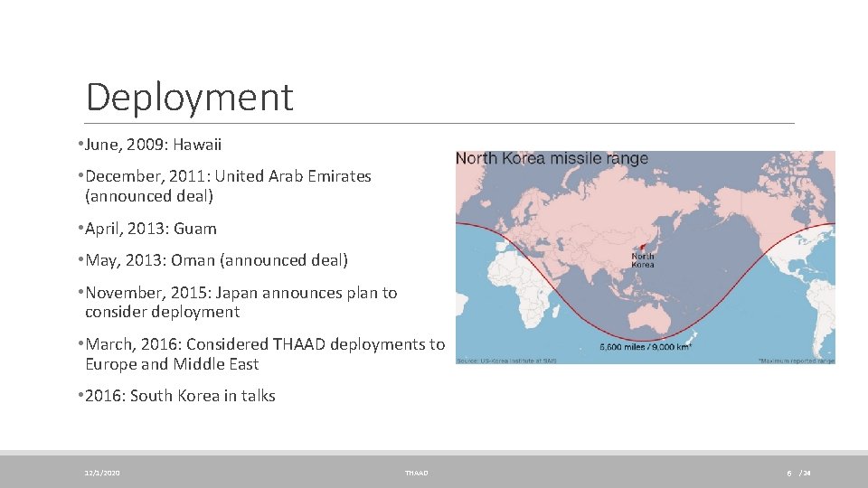Image resolution: width=868 pixels, height=488 pixels.
Task: Select the North Korea missile range map image
Action: [x=646, y=258]
